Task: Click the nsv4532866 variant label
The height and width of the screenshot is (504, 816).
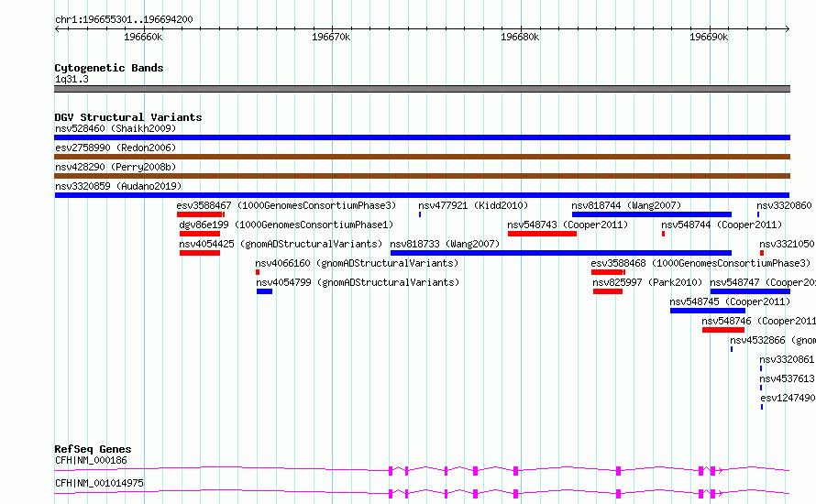Action: pos(773,340)
